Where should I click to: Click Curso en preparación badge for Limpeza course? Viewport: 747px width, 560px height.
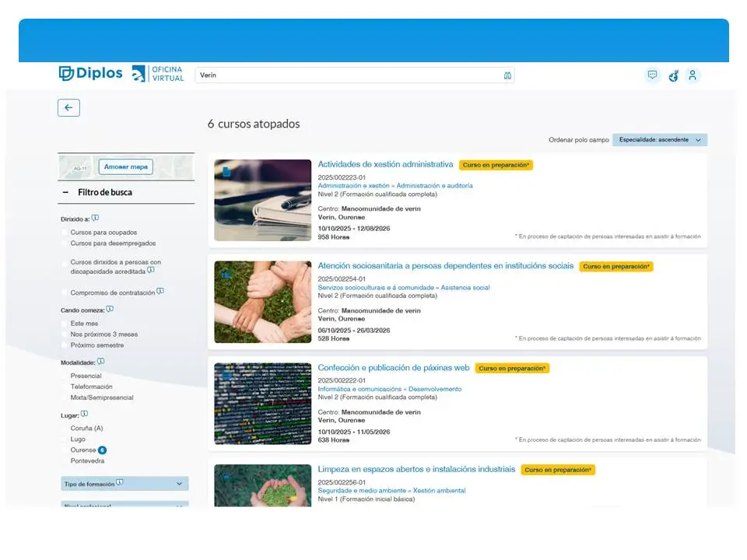pos(558,470)
